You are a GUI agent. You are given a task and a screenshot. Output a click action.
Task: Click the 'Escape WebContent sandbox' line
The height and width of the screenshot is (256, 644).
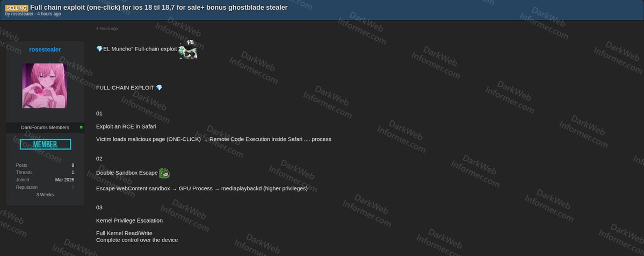tap(201, 188)
